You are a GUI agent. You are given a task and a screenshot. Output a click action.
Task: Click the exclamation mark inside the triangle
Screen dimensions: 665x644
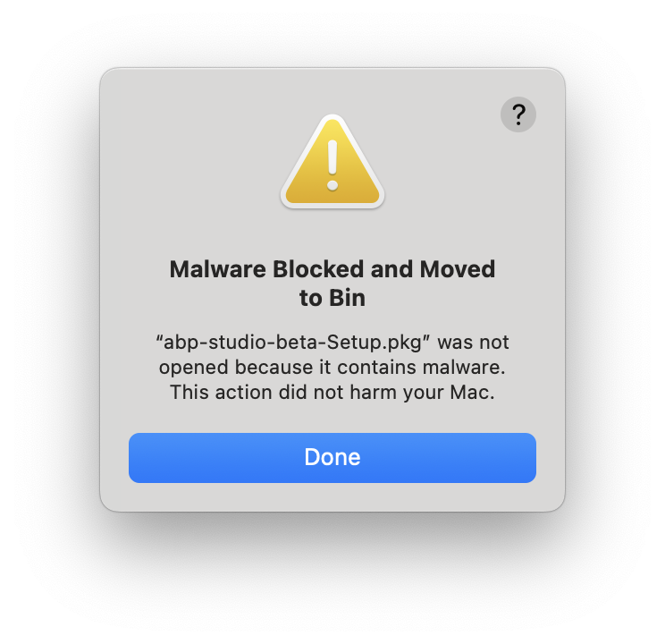point(332,163)
